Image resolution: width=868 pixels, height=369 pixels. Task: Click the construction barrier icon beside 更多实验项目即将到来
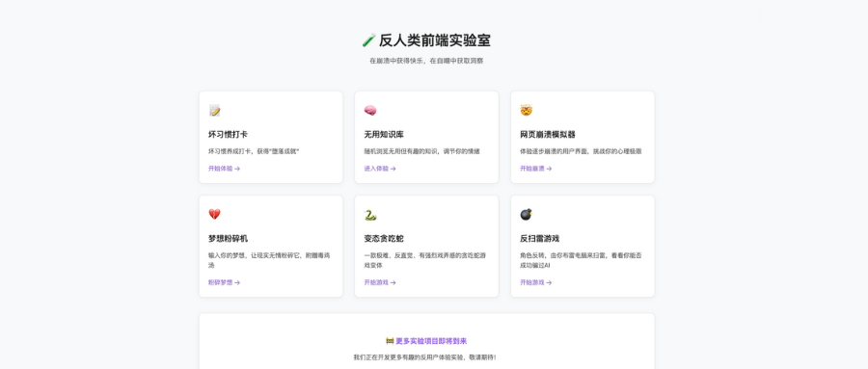tap(390, 341)
